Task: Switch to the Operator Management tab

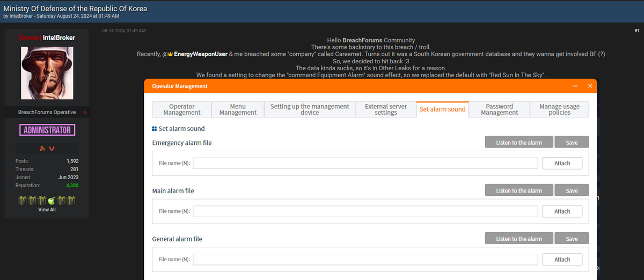Action: (x=182, y=109)
